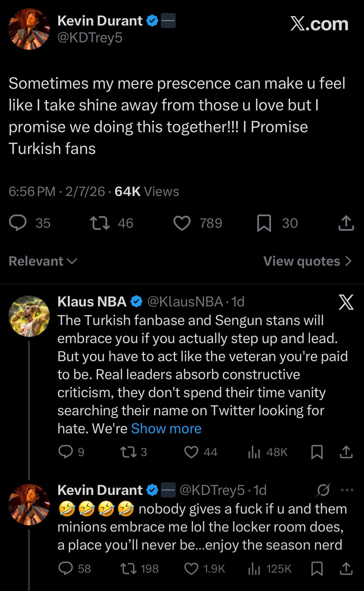This screenshot has height=591, width=364.
Task: Open Kevin Durant's profile picture at top
Action: [29, 29]
